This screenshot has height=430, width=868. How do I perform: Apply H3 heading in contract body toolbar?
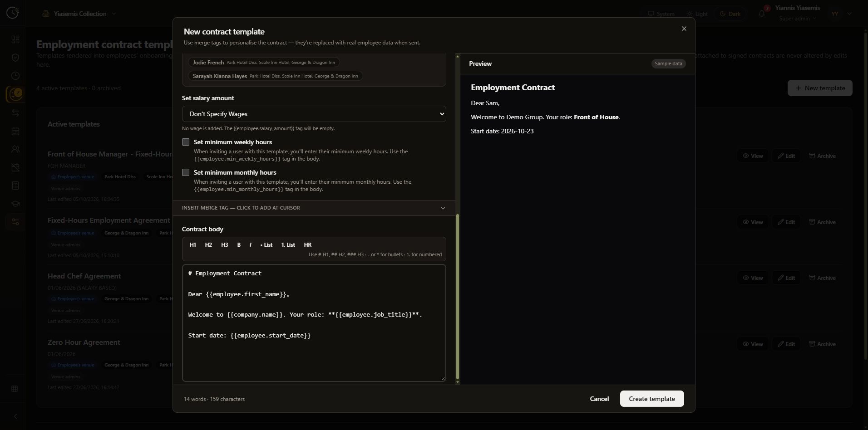224,245
